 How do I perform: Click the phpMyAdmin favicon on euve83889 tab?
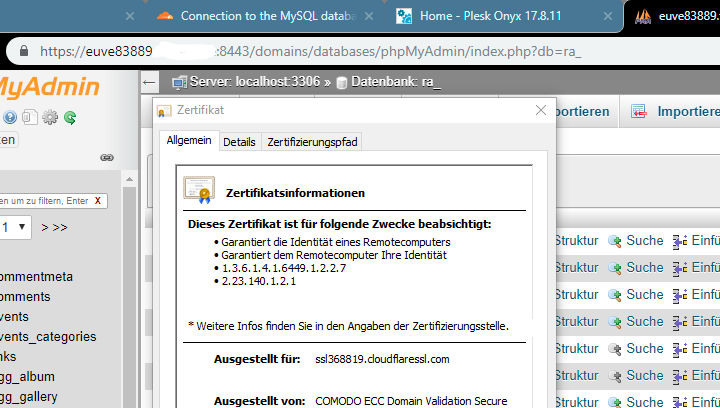pyautogui.click(x=643, y=17)
